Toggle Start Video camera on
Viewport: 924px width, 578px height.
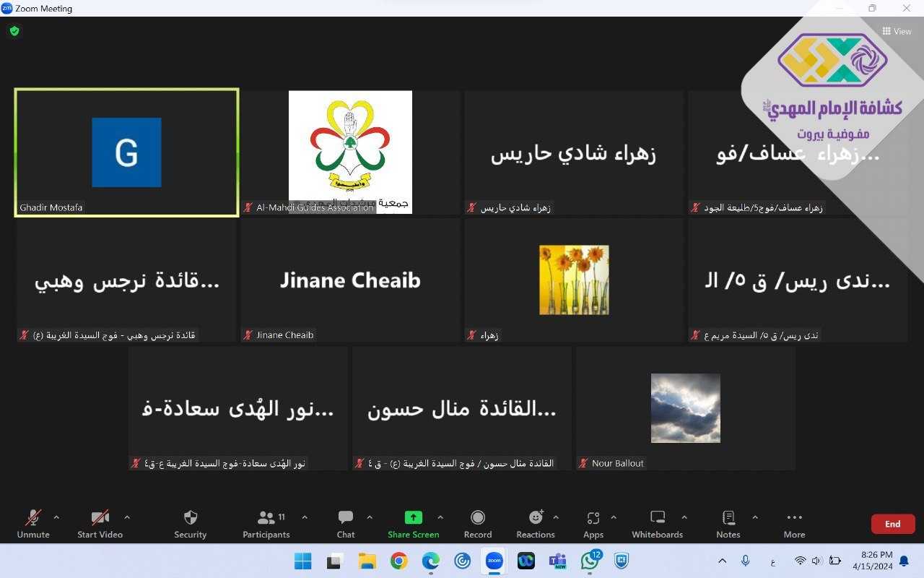[x=100, y=518]
